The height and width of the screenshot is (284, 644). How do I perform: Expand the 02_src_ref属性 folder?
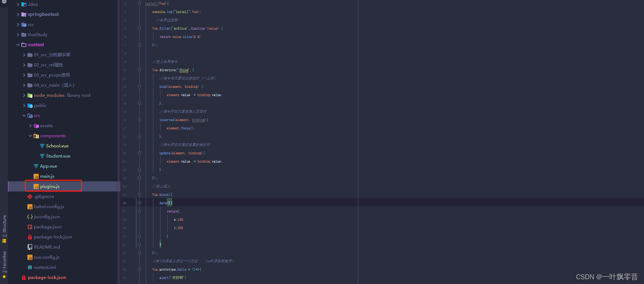(x=24, y=65)
